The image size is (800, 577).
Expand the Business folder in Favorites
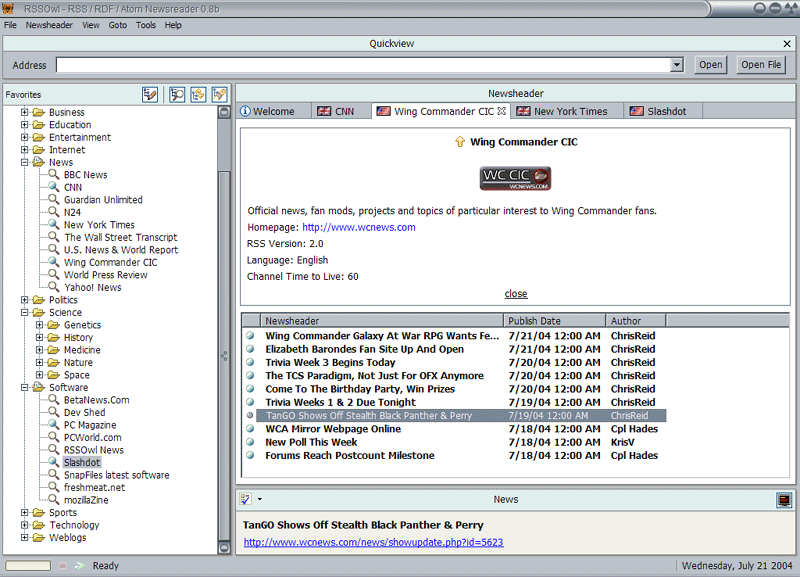pos(25,112)
